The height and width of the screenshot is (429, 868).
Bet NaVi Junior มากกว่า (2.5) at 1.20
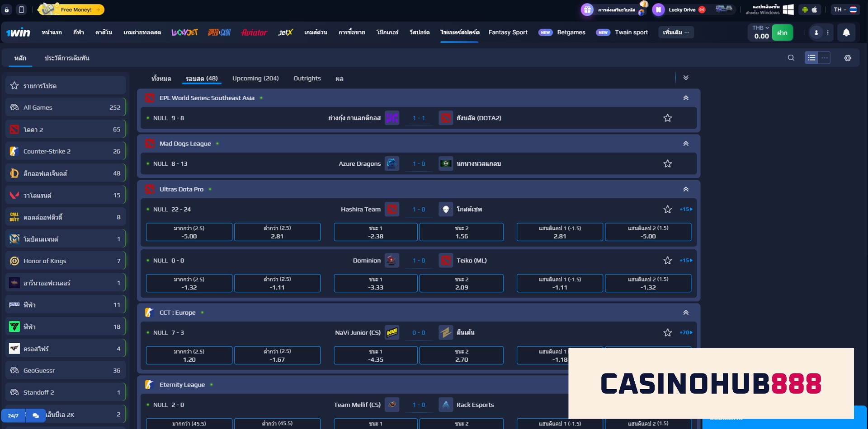pyautogui.click(x=189, y=355)
